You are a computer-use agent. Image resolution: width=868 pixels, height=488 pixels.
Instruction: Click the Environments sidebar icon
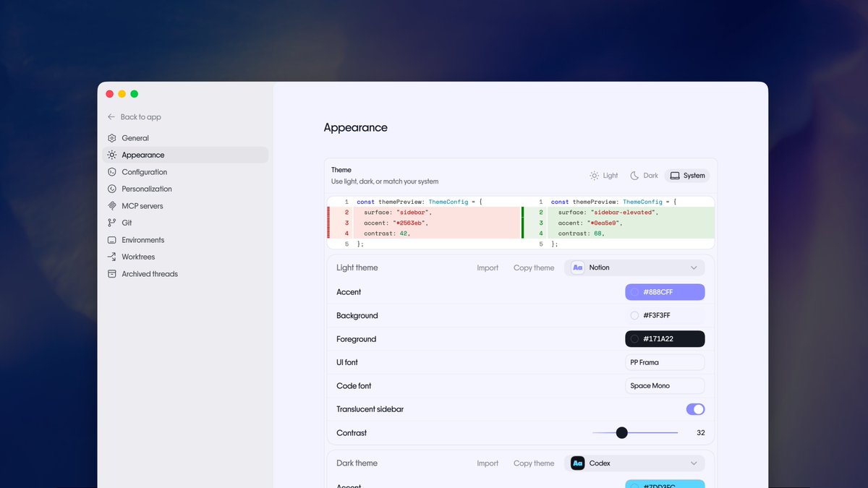pyautogui.click(x=112, y=239)
